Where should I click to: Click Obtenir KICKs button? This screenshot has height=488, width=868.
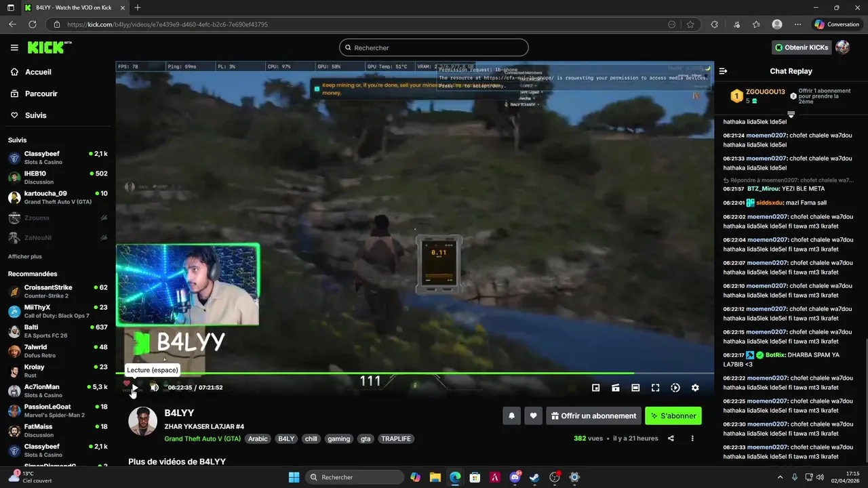pos(802,47)
